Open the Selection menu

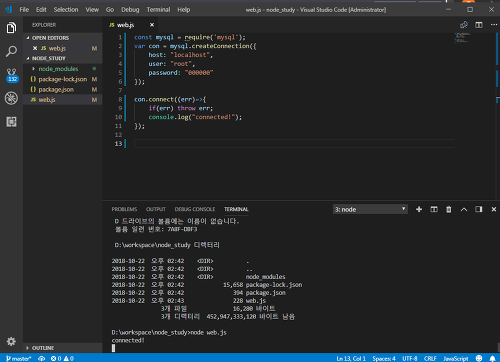pyautogui.click(x=66, y=10)
